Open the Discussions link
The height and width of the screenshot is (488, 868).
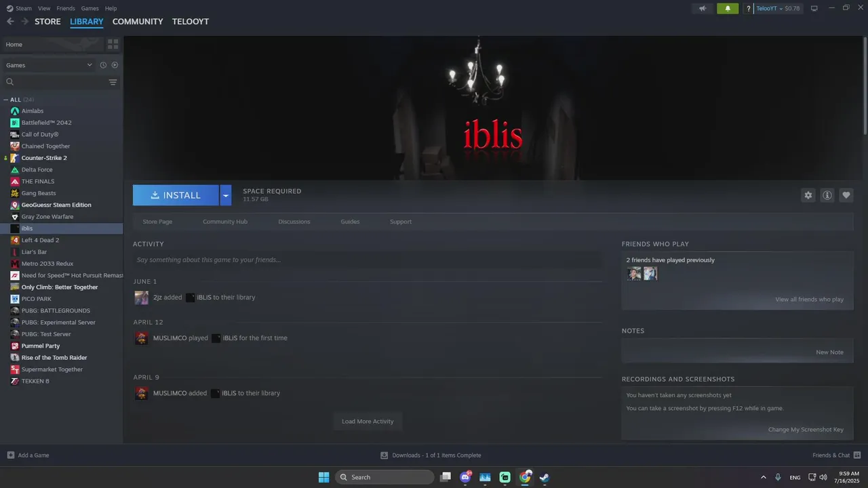coord(294,222)
